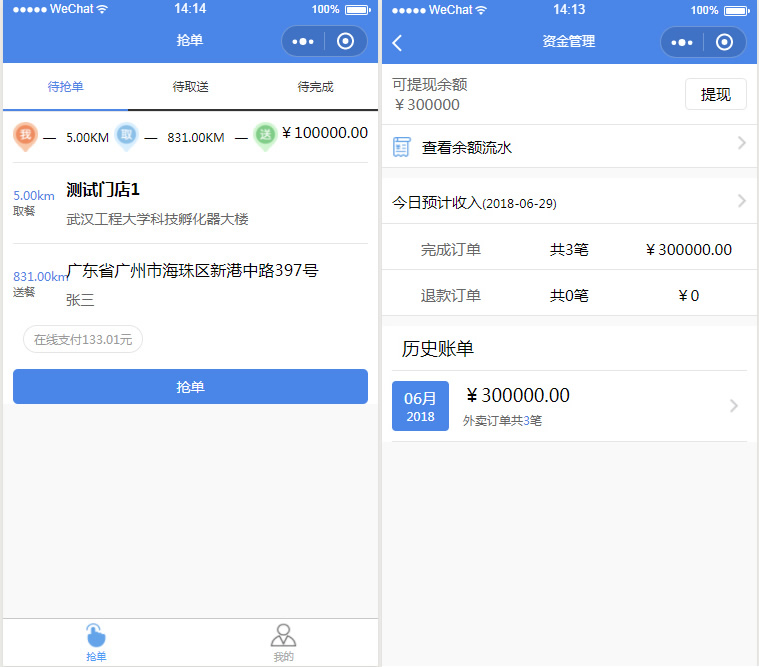This screenshot has height=667, width=759.
Task: Open the 我的 profile icon in bottom bar
Action: coord(284,636)
